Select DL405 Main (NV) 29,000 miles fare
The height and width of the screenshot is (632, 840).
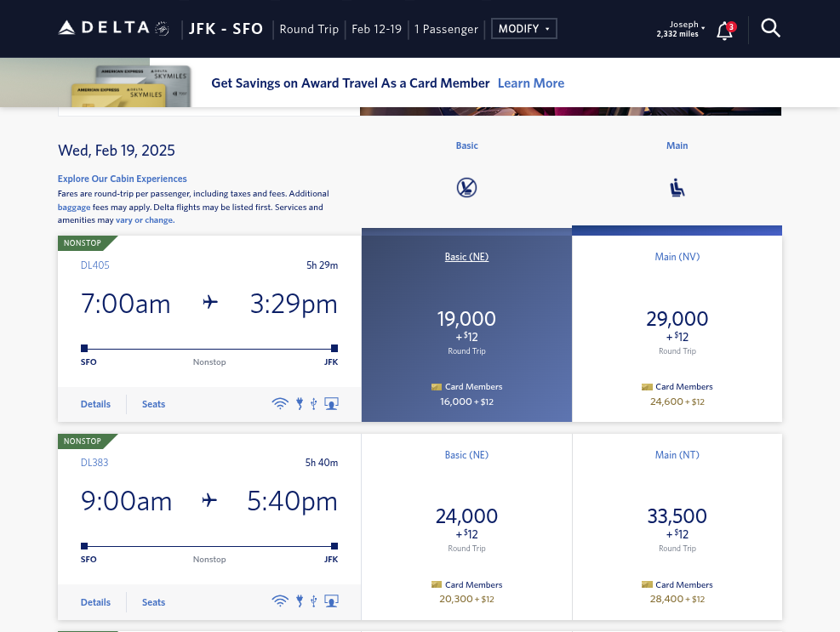(677, 328)
